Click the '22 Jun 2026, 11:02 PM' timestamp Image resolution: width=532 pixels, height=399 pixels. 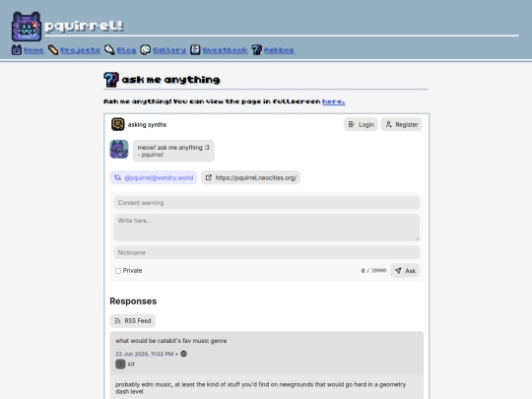tap(145, 354)
